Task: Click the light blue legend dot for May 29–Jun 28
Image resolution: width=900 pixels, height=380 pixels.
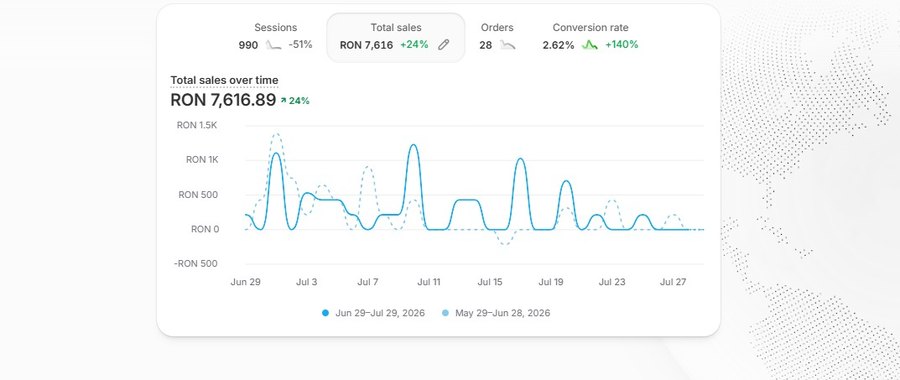Action: pos(445,313)
